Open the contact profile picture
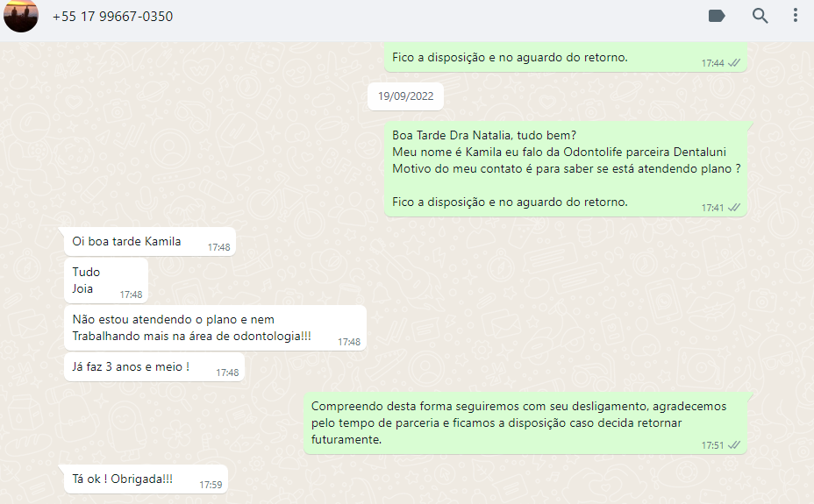This screenshot has height=504, width=814. pyautogui.click(x=21, y=16)
